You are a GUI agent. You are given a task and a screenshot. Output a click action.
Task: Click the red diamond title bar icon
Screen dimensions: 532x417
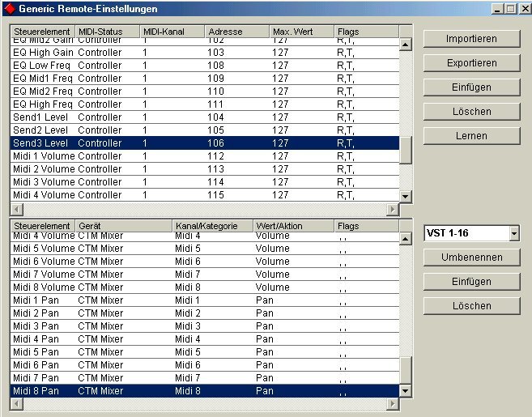[11, 9]
